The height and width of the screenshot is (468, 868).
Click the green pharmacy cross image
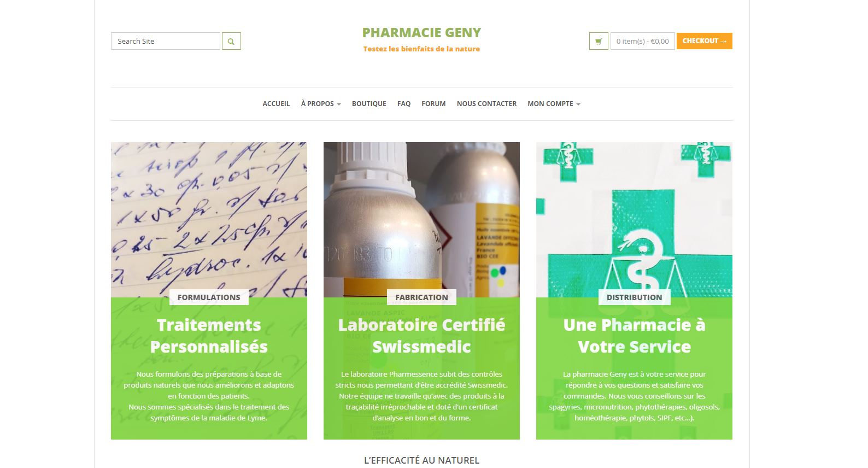(634, 220)
